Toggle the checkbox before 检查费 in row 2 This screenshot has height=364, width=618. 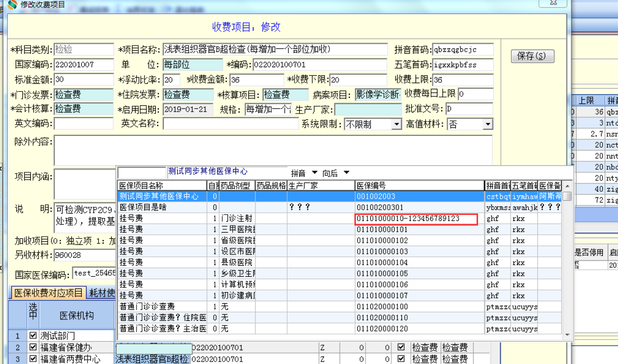[401, 347]
